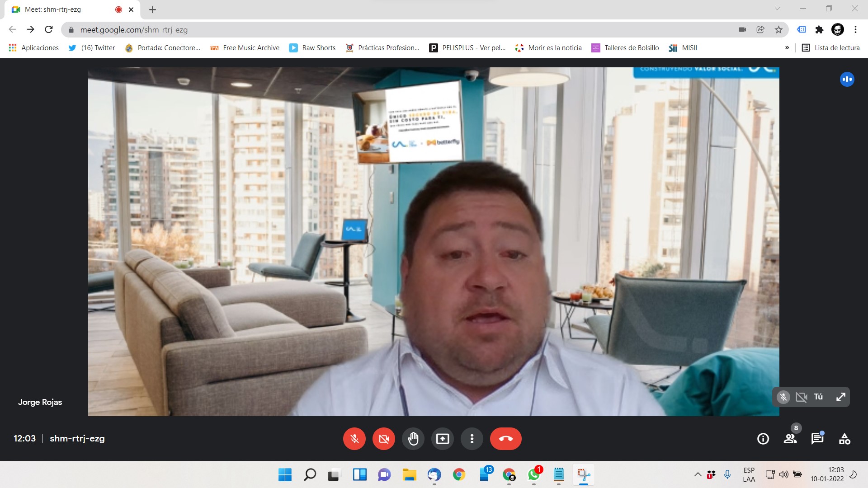This screenshot has height=488, width=868.
Task: Bookmark this page with star icon
Action: pyautogui.click(x=778, y=30)
